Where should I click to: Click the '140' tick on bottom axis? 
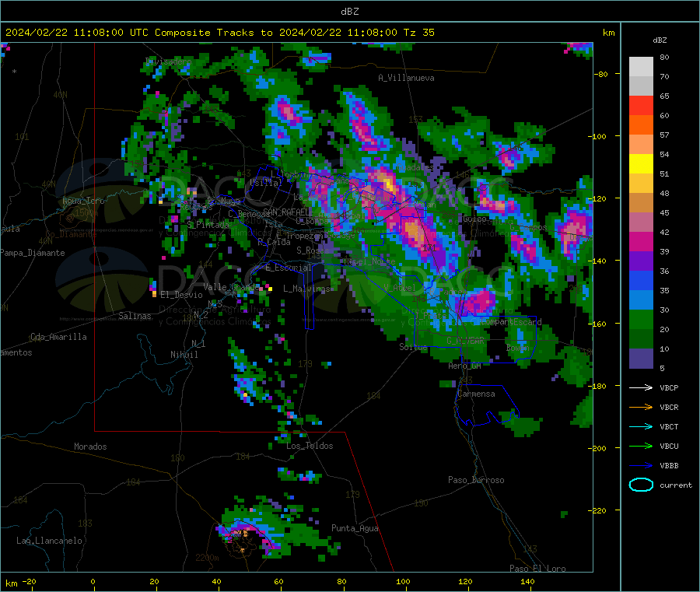[527, 581]
